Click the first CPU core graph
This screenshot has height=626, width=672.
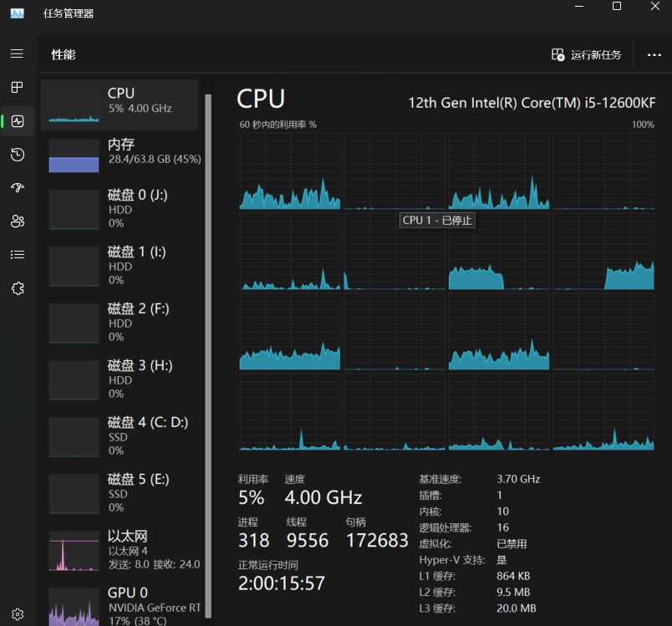(x=290, y=171)
